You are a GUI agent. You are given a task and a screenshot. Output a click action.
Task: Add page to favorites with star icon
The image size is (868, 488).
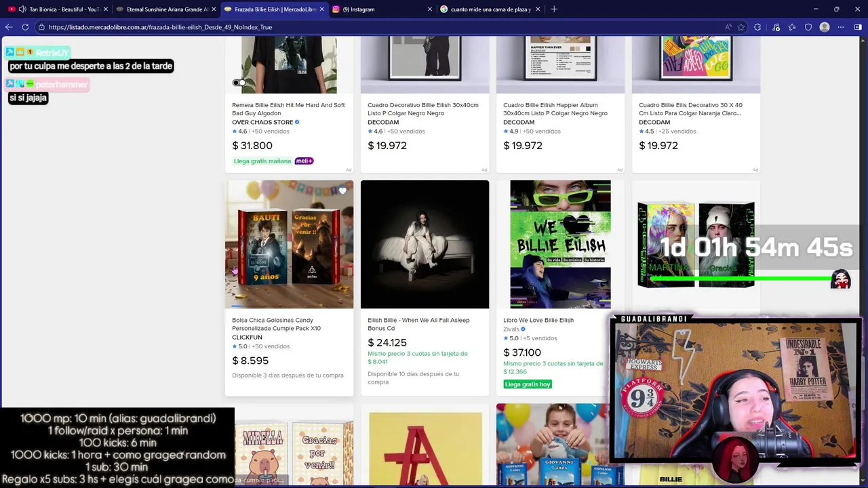(x=741, y=27)
